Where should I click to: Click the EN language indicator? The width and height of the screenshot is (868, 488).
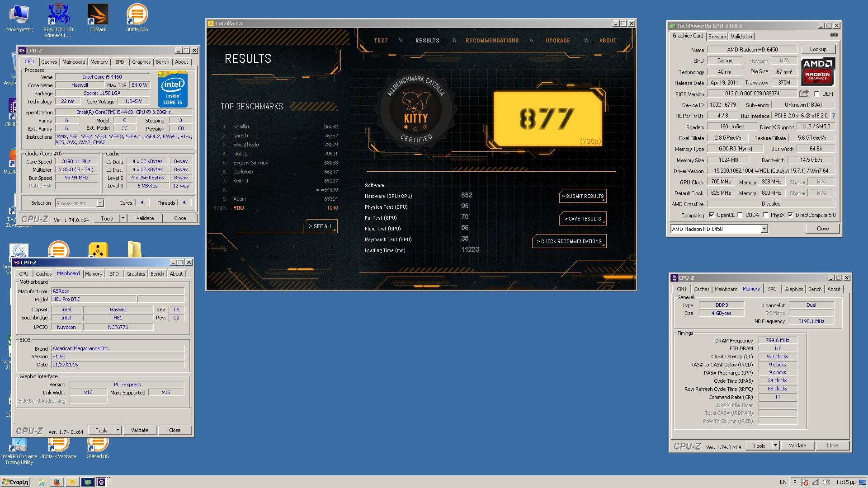(x=783, y=482)
